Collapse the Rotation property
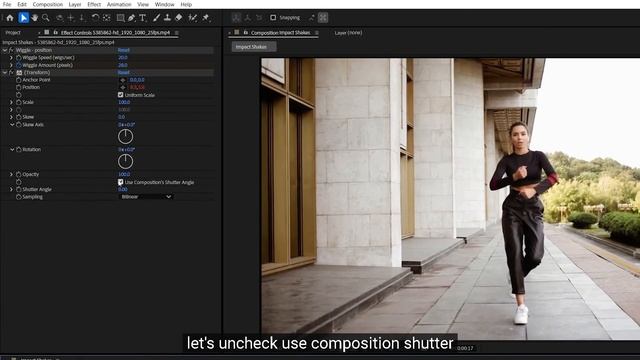 point(12,150)
